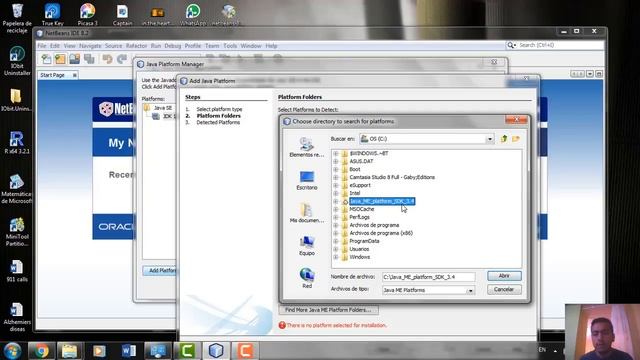
Task: Click the NetBeans Search (Ctrl+I) box
Action: point(560,45)
